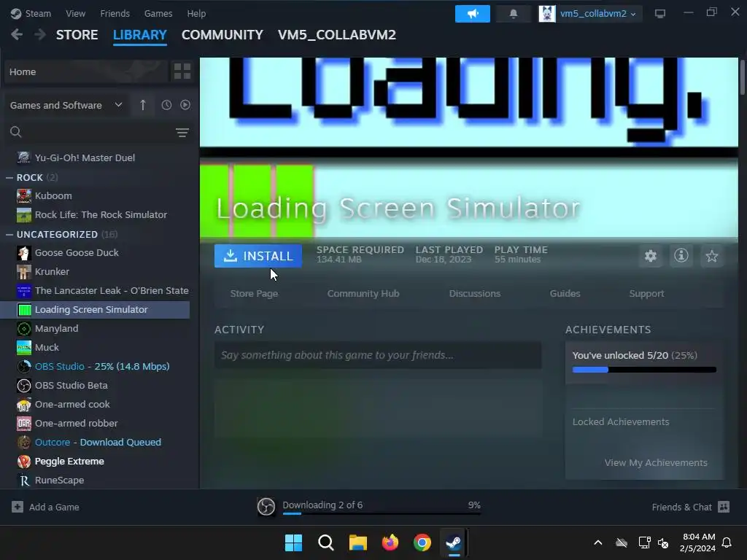Click the sort ascending arrow icon
This screenshot has width=747, height=560.
tap(143, 105)
